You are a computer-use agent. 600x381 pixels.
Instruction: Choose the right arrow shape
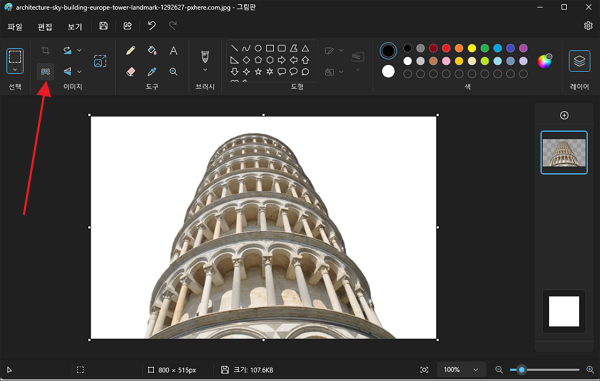[282, 60]
